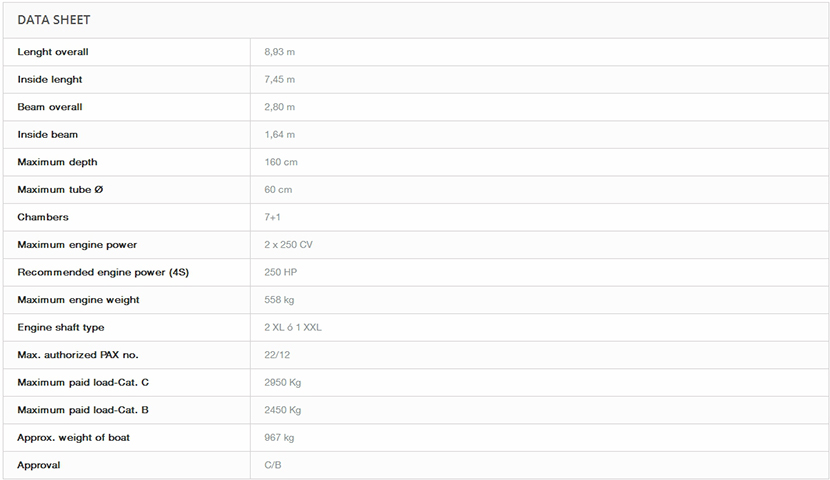Click the 7,45 m value cell
The width and height of the screenshot is (830, 480).
tap(279, 79)
